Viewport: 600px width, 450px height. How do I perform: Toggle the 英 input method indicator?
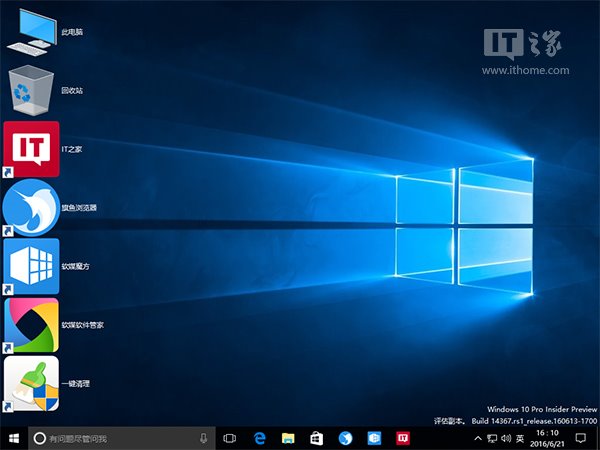click(x=520, y=438)
